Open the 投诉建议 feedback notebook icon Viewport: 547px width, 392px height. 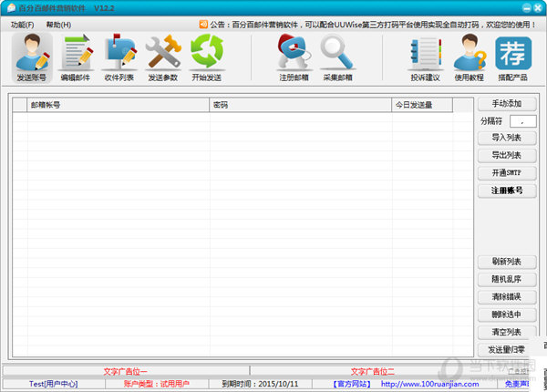pyautogui.click(x=426, y=57)
